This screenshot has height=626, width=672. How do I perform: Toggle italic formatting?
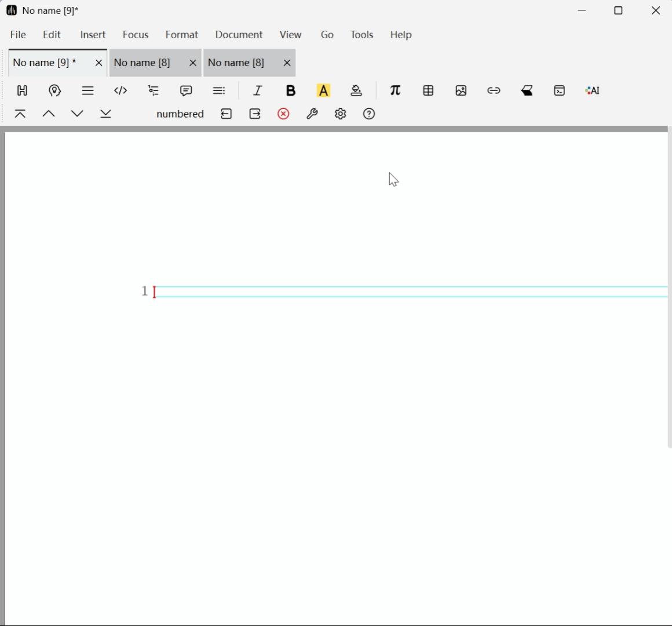[258, 90]
